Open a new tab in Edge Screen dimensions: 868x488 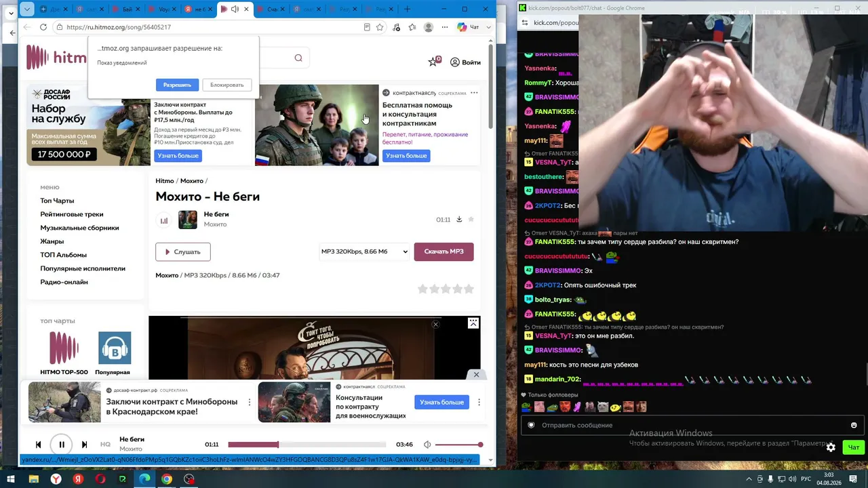407,9
